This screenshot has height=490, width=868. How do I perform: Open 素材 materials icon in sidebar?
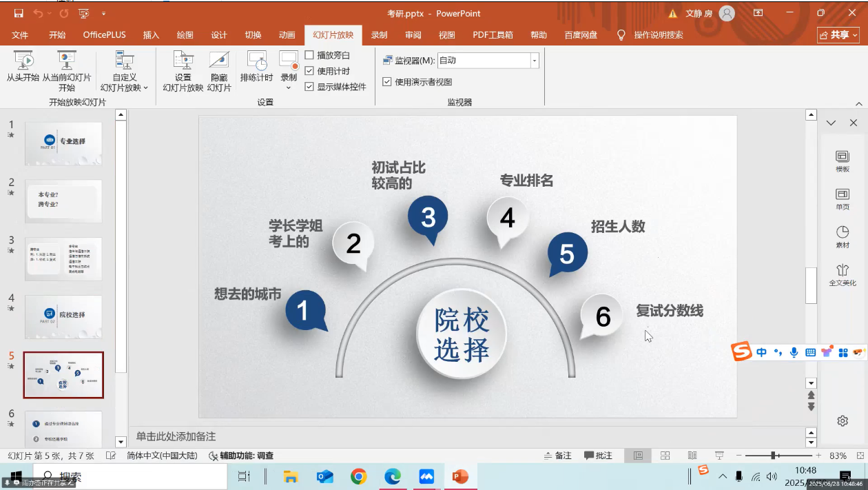click(x=842, y=237)
